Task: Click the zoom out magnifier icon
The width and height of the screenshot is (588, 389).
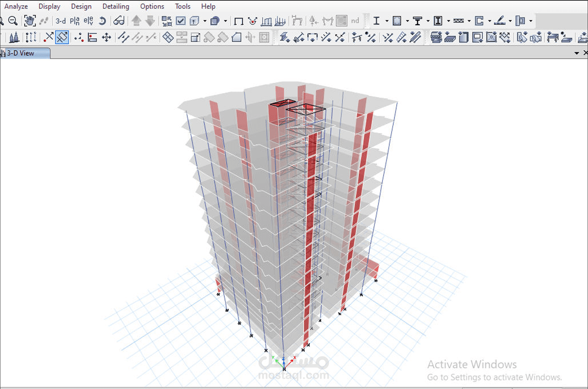Action: [x=13, y=21]
